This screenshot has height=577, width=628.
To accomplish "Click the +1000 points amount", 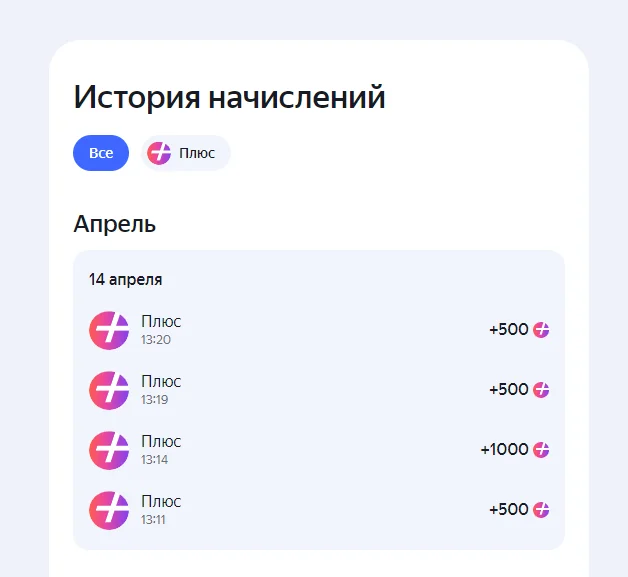I will (x=504, y=449).
